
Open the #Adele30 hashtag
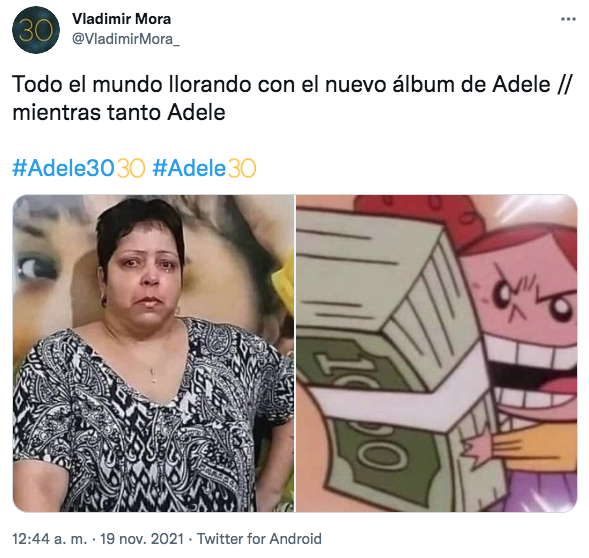point(189,168)
